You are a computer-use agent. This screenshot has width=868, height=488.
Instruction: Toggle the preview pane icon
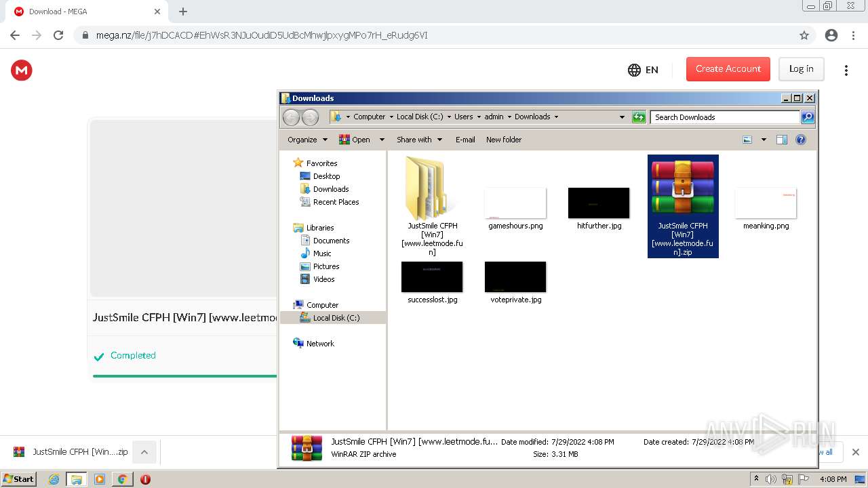[x=782, y=140]
